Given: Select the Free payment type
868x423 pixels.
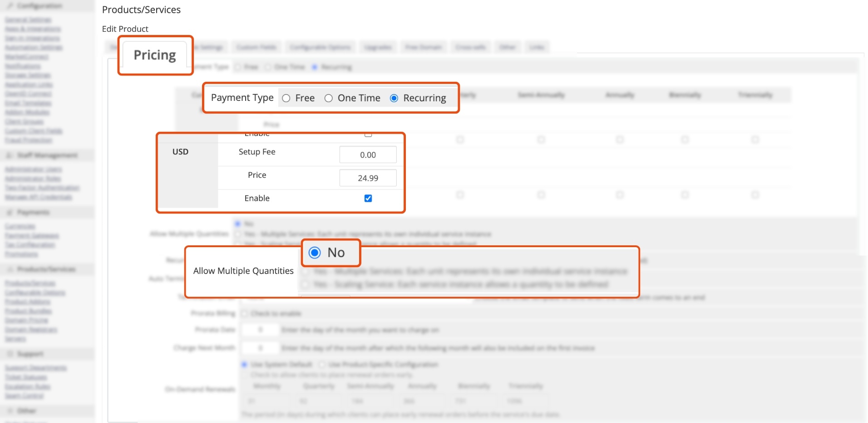Looking at the screenshot, I should pyautogui.click(x=286, y=98).
